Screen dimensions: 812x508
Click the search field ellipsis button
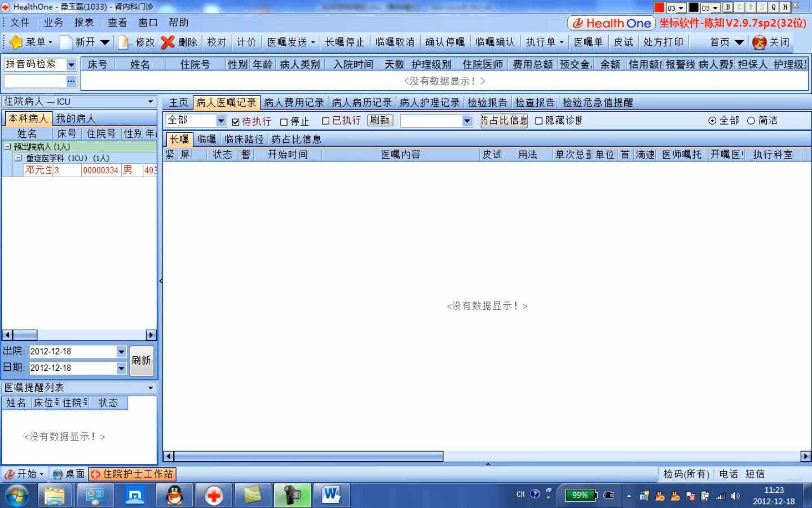pos(71,81)
